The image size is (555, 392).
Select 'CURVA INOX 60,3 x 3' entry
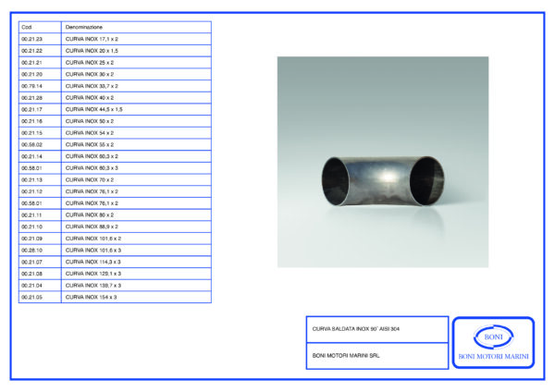[x=92, y=167]
